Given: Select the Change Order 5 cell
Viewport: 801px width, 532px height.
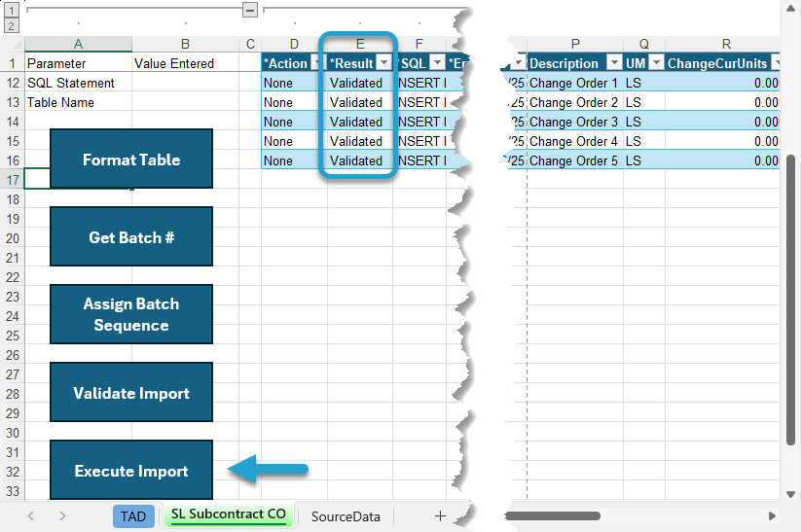Looking at the screenshot, I should pos(575,160).
